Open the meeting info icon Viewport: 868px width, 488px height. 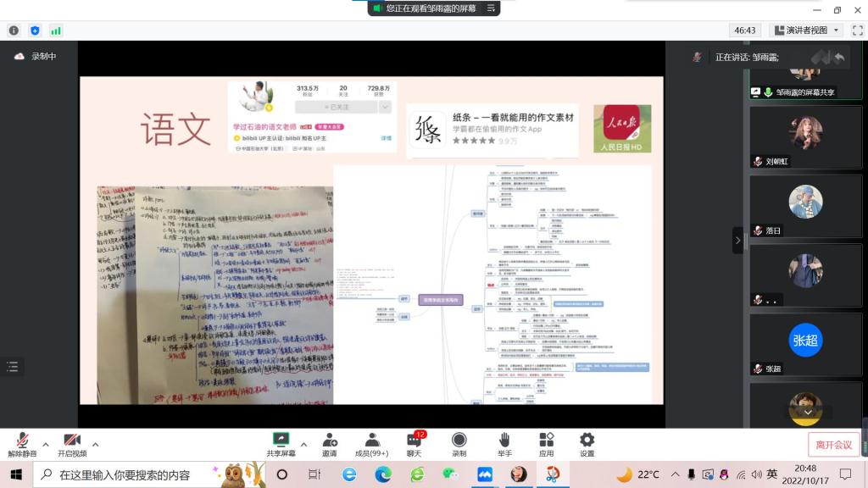coord(14,30)
